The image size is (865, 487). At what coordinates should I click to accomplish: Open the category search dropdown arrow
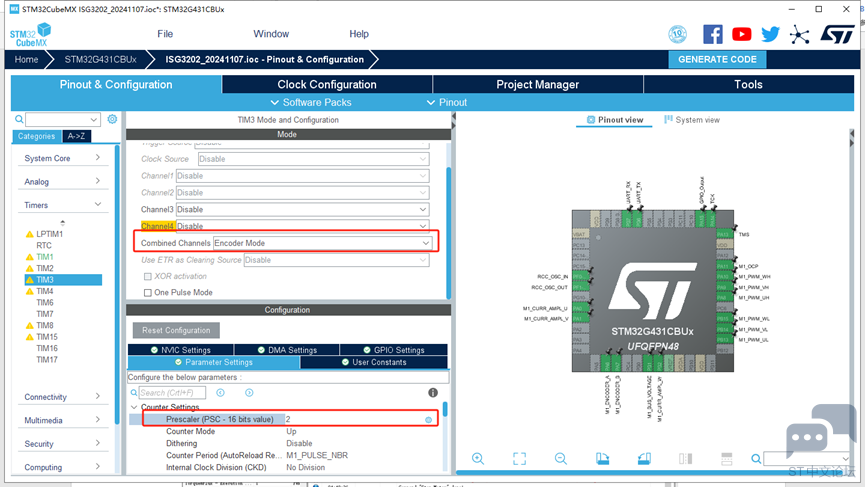93,119
